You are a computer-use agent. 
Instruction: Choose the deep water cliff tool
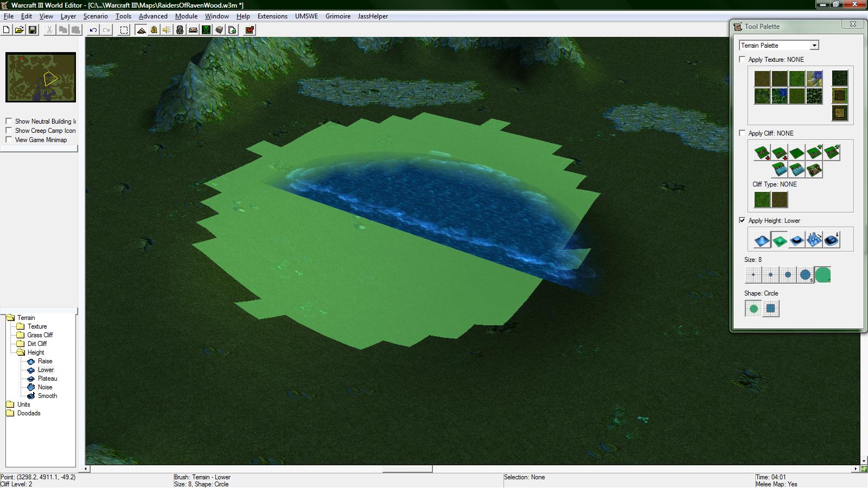tap(779, 170)
